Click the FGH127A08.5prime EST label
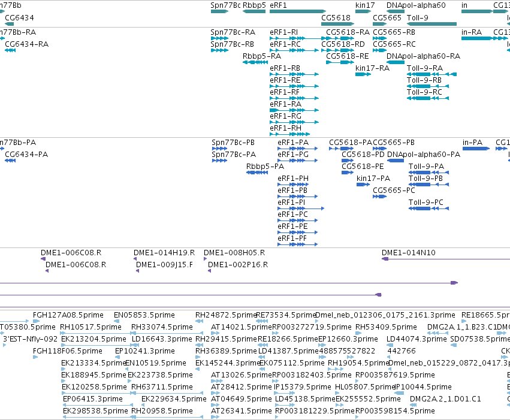The width and height of the screenshot is (510, 420). (68, 315)
